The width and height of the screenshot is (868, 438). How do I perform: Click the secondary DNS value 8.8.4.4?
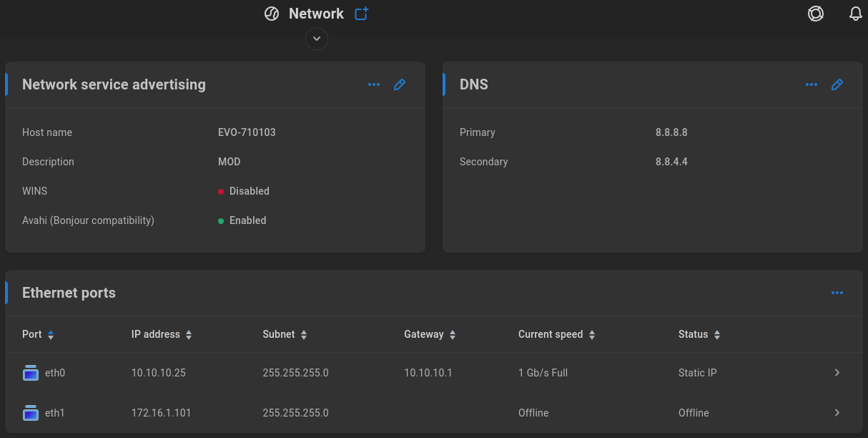671,162
